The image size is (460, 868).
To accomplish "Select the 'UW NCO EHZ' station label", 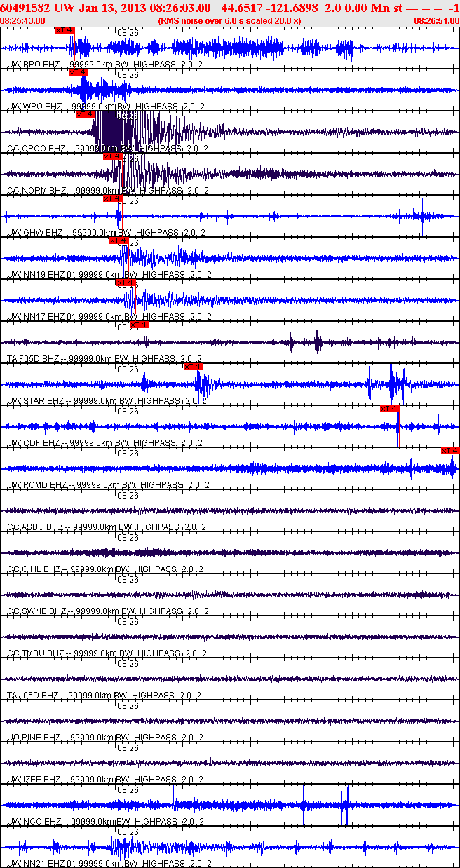I will click(34, 821).
